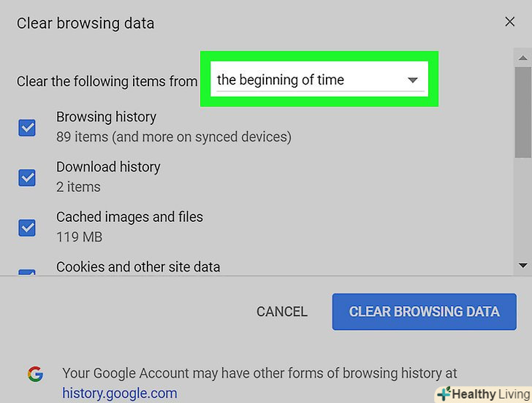The width and height of the screenshot is (532, 403).
Task: Click the dialog's vertical scrollbar thumb
Action: tap(522, 111)
